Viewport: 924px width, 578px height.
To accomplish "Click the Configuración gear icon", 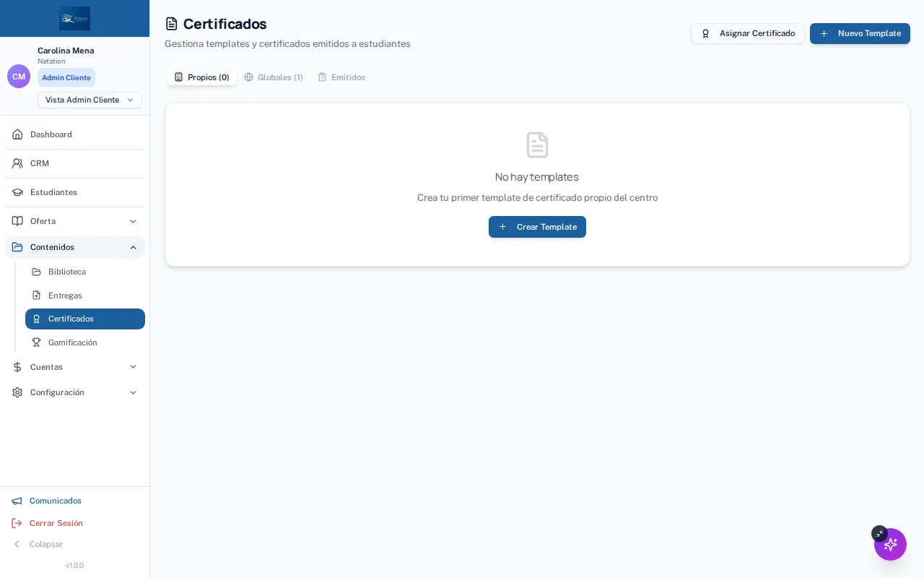I will click(17, 392).
